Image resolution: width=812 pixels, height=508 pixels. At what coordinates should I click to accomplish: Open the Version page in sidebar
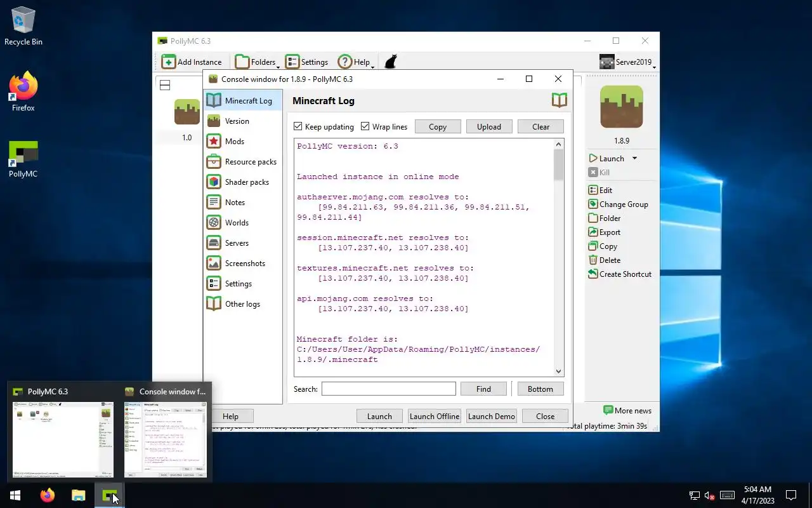click(x=243, y=121)
